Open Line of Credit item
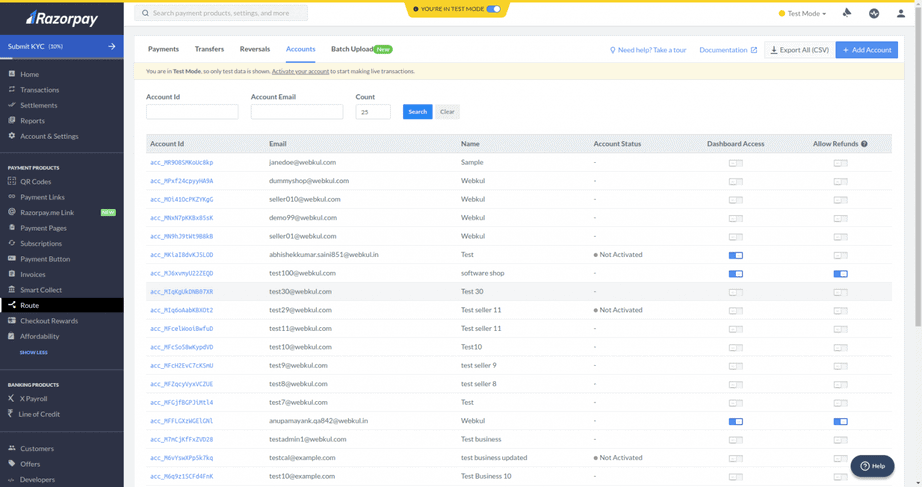This screenshot has width=922, height=487. [x=39, y=414]
